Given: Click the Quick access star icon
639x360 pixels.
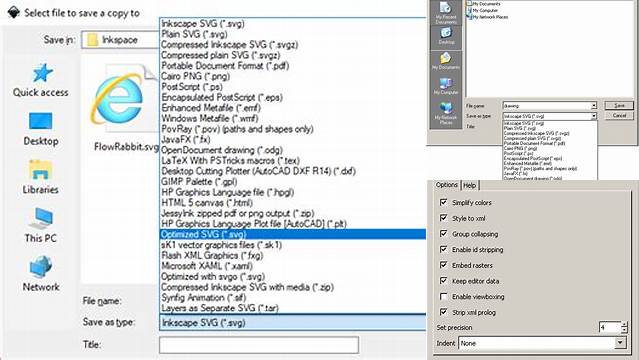Looking at the screenshot, I should point(42,73).
